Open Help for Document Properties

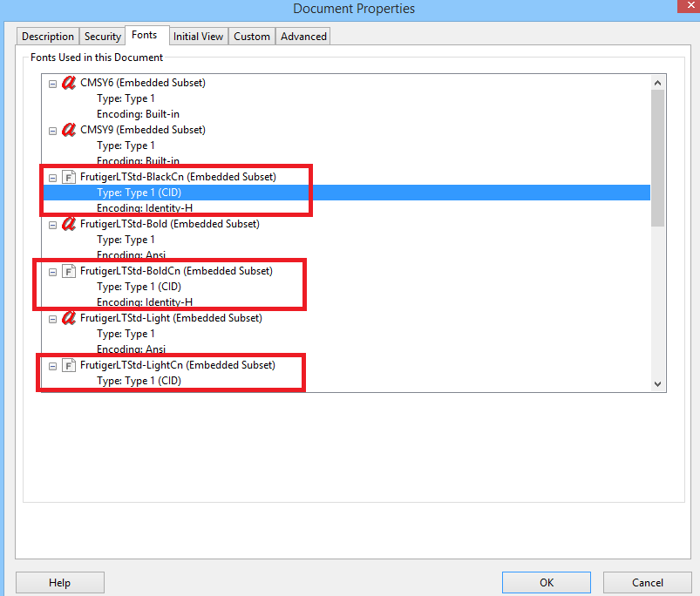[59, 582]
